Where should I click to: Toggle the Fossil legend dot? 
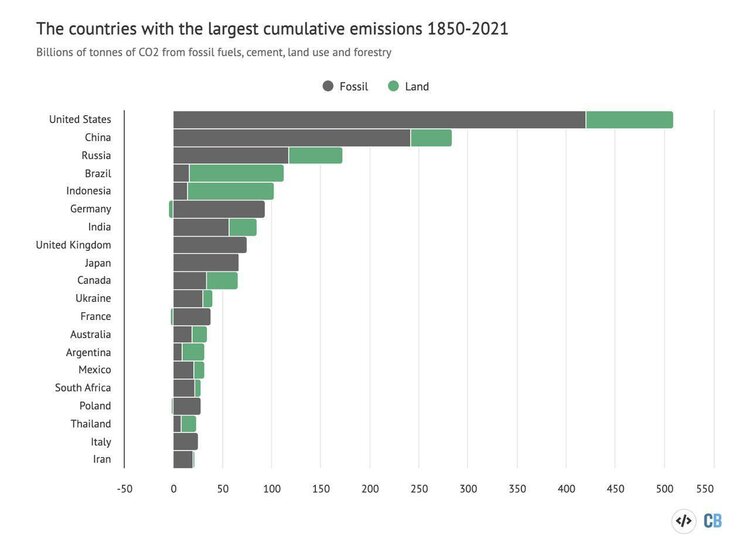328,86
